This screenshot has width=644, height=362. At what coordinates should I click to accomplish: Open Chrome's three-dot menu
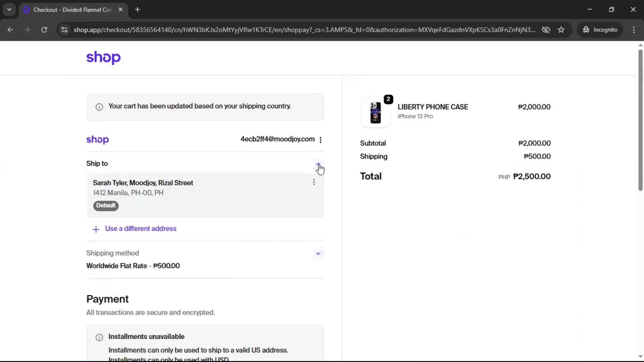(634, 30)
